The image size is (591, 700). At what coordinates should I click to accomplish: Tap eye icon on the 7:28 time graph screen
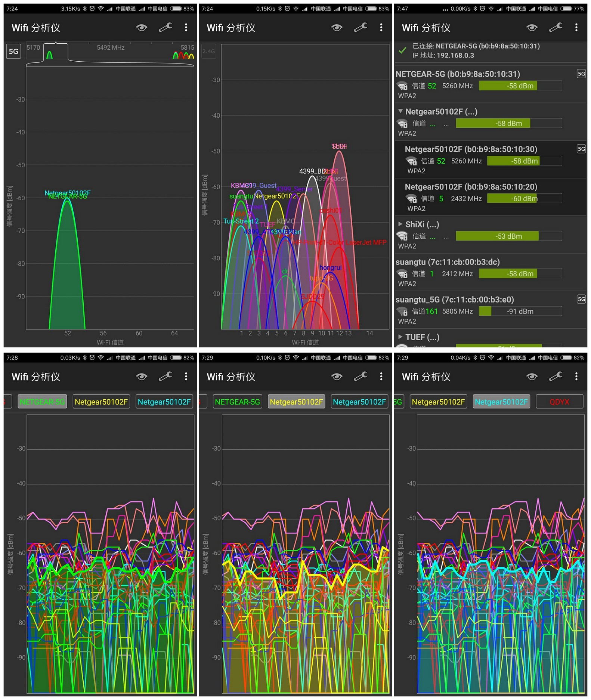click(142, 377)
